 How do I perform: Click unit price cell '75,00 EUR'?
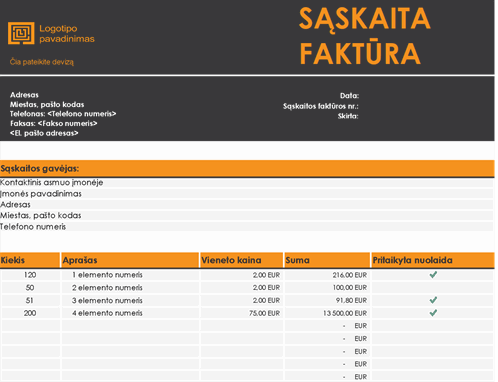coord(242,313)
